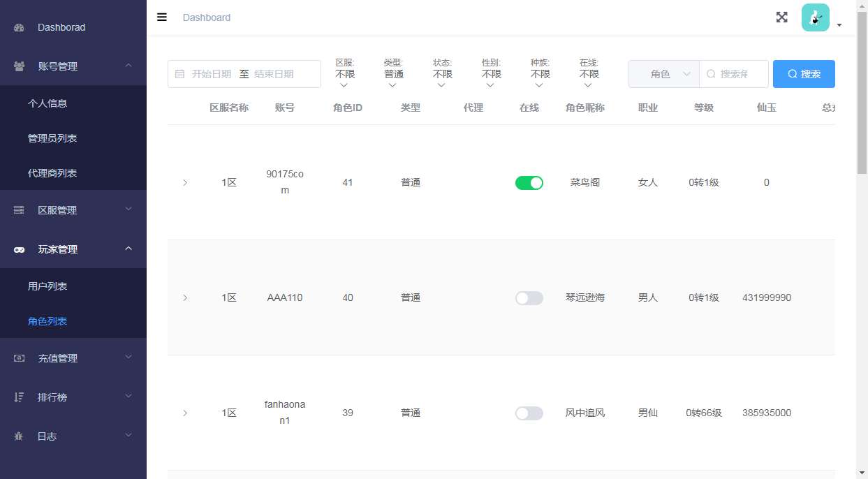Open the 角色 combo box dropdown
Viewport: 868px width, 479px height.
(x=663, y=73)
